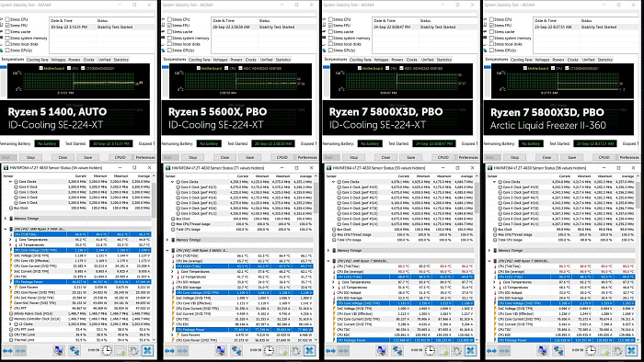Click Preferences button in the Arctic Liquid Freezer AIDA64 window

(x=628, y=157)
